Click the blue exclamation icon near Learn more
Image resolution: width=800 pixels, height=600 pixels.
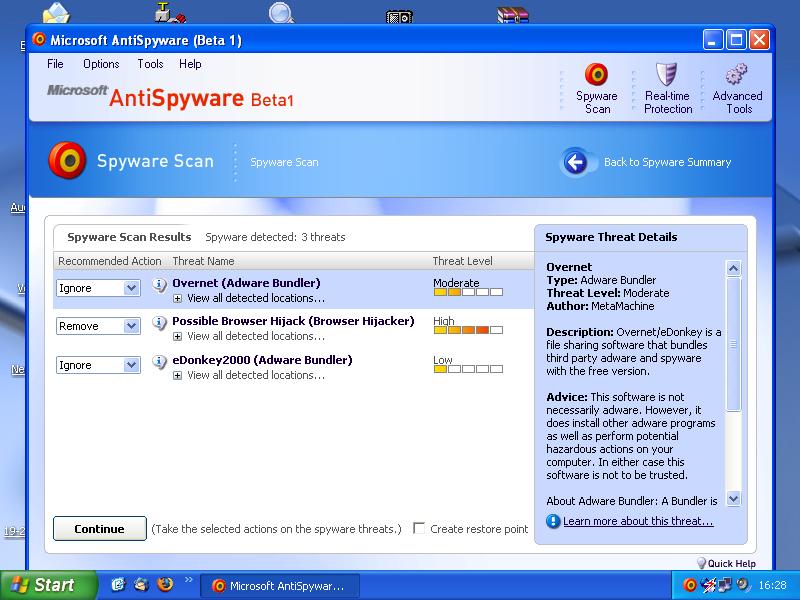(553, 521)
